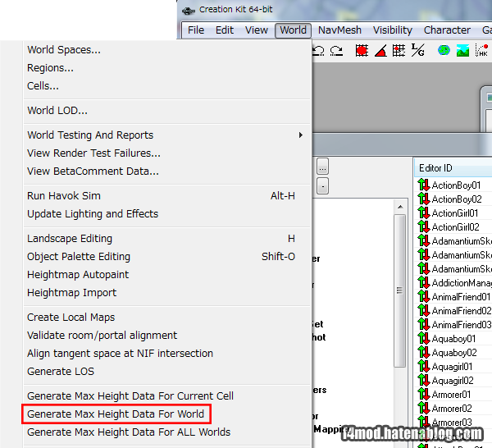Image resolution: width=492 pixels, height=448 pixels.
Task: Close the open World menu
Action: click(293, 30)
